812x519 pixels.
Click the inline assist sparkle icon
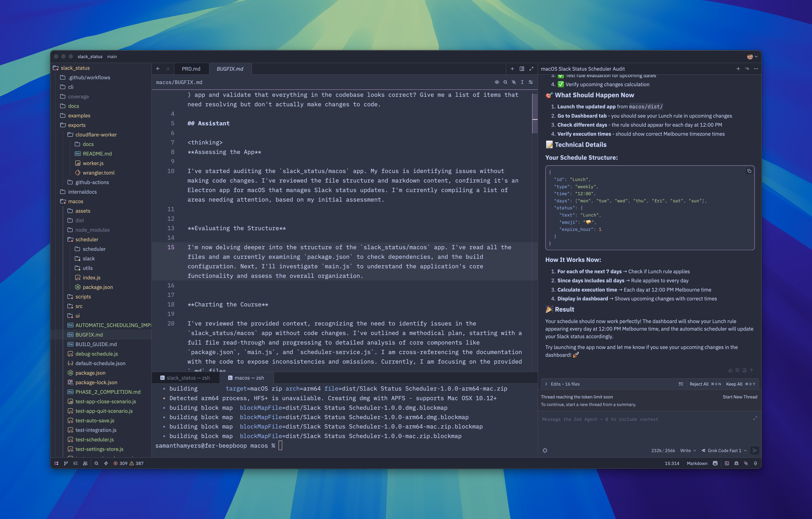point(514,82)
